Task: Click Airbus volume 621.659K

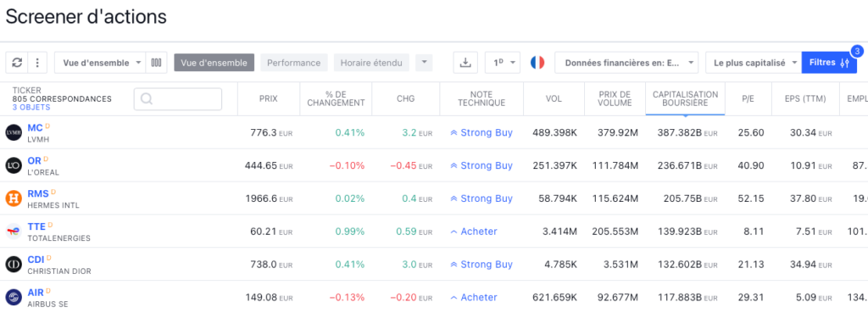Action: tap(554, 298)
